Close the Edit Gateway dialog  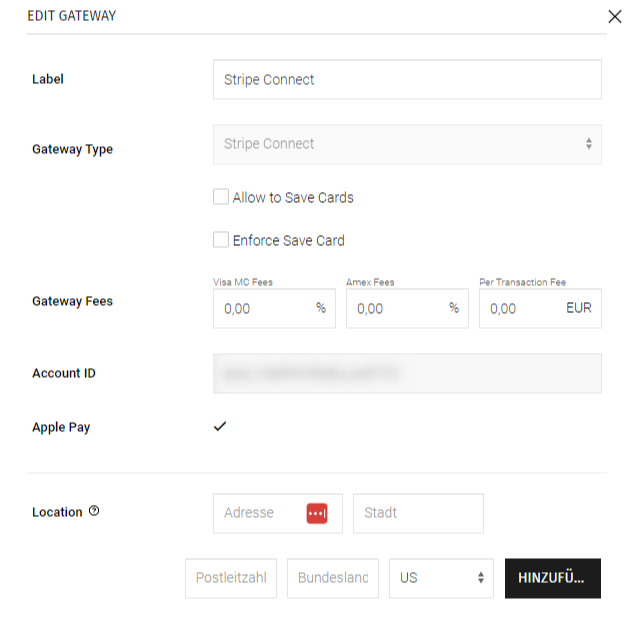614,16
